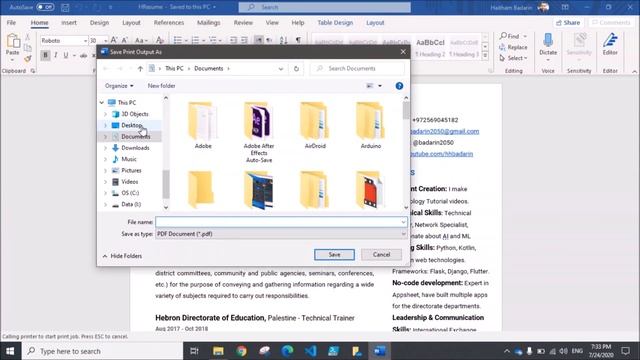Open Google Chrome from taskbar

pos(241,351)
